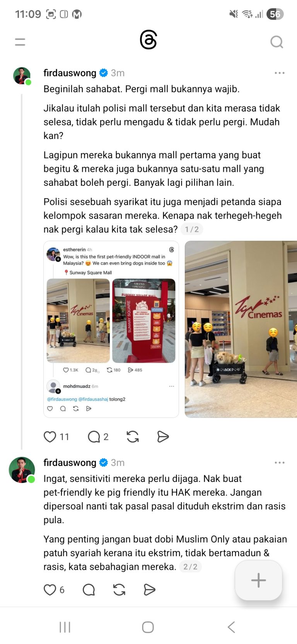Share the second post via send icon
Screen dimensions: 297x644
(x=149, y=589)
